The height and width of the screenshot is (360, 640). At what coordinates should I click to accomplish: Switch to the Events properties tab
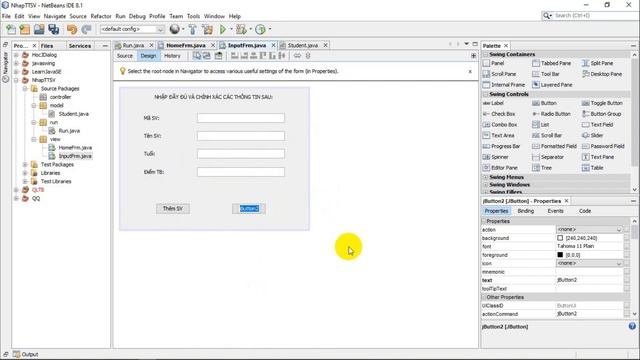pos(555,211)
